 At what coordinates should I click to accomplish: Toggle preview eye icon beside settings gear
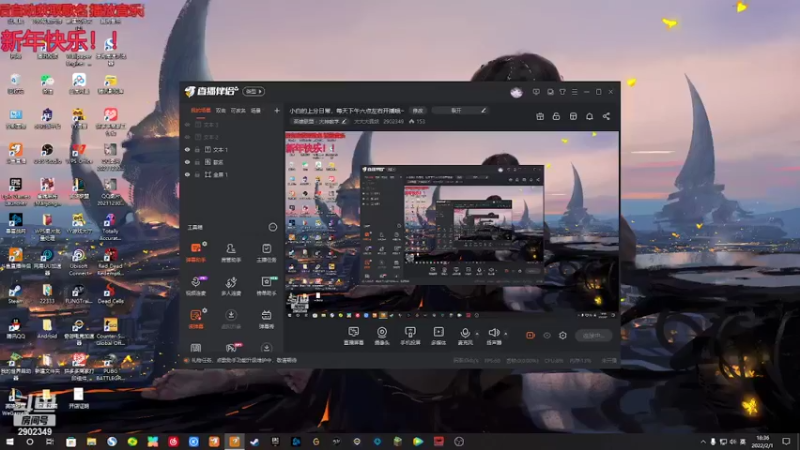click(x=547, y=335)
